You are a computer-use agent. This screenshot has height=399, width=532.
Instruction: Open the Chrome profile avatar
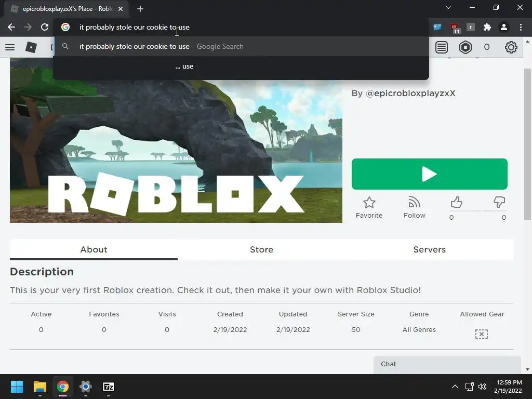pos(504,27)
